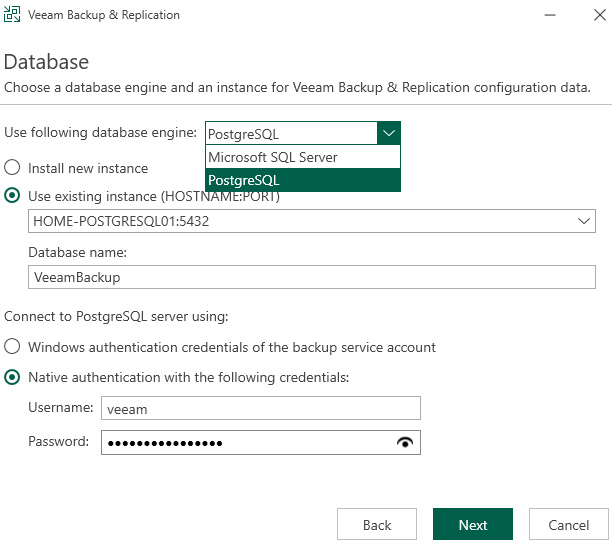Go Back to the previous step
Screen dimensions: 612x546
click(x=377, y=524)
